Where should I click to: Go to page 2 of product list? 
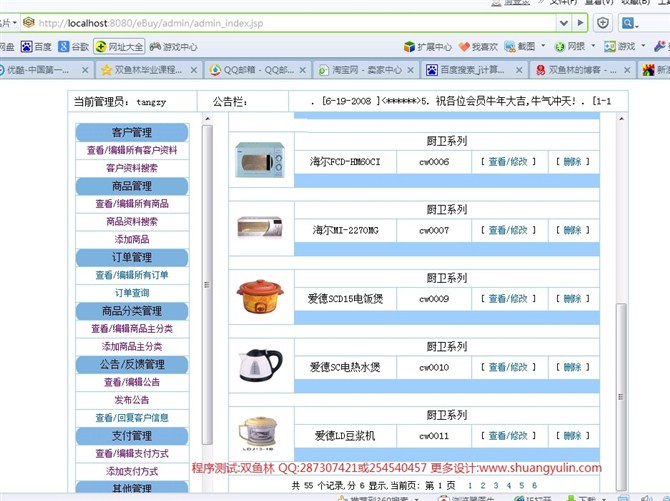pyautogui.click(x=483, y=486)
